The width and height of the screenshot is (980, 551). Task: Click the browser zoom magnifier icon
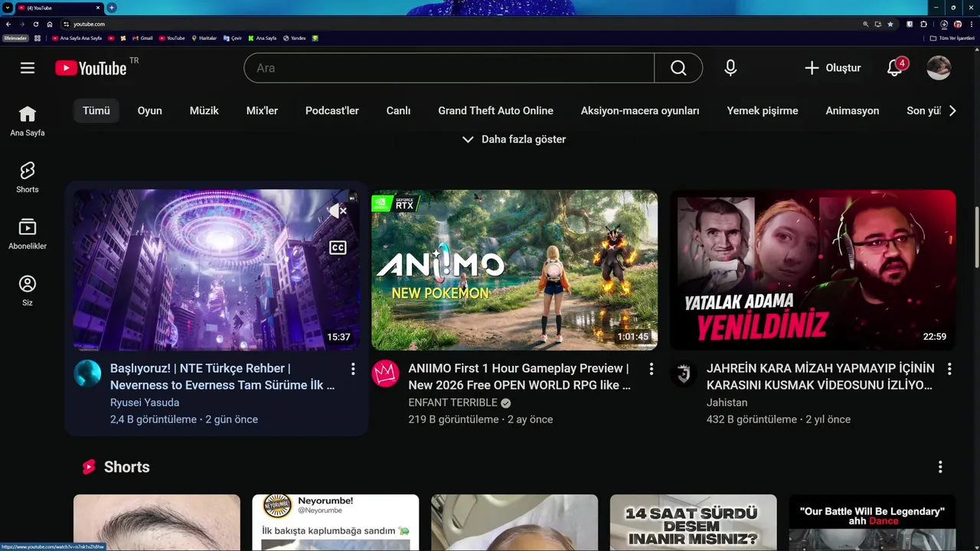pos(866,24)
